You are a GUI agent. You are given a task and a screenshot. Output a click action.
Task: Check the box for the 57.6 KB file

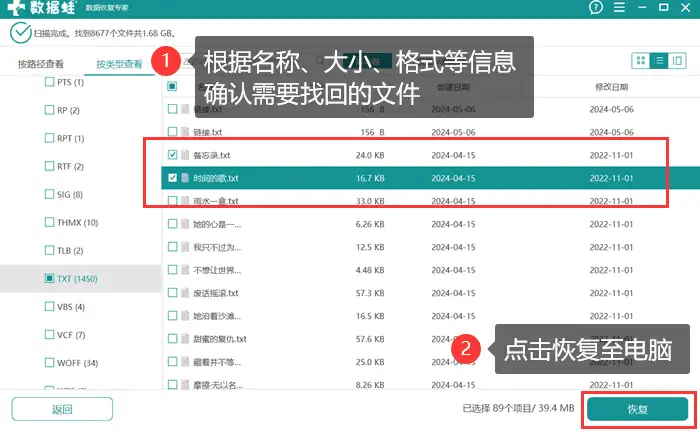(x=172, y=339)
